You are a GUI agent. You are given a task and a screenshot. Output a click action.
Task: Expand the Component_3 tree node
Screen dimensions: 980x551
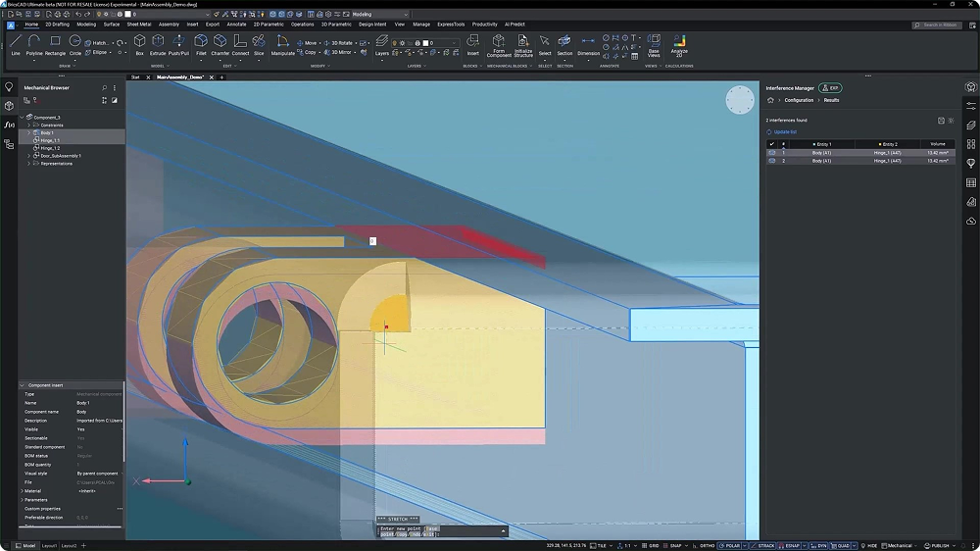click(x=22, y=117)
